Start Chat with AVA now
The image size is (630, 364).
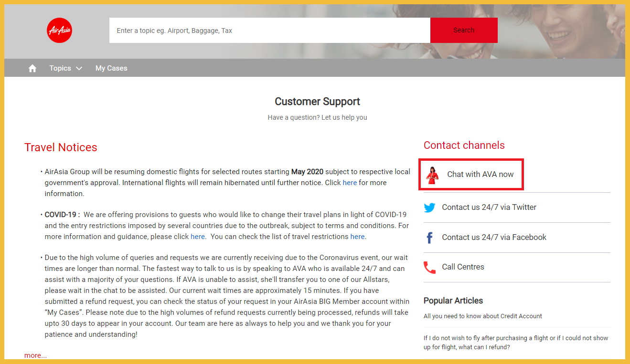pos(480,175)
